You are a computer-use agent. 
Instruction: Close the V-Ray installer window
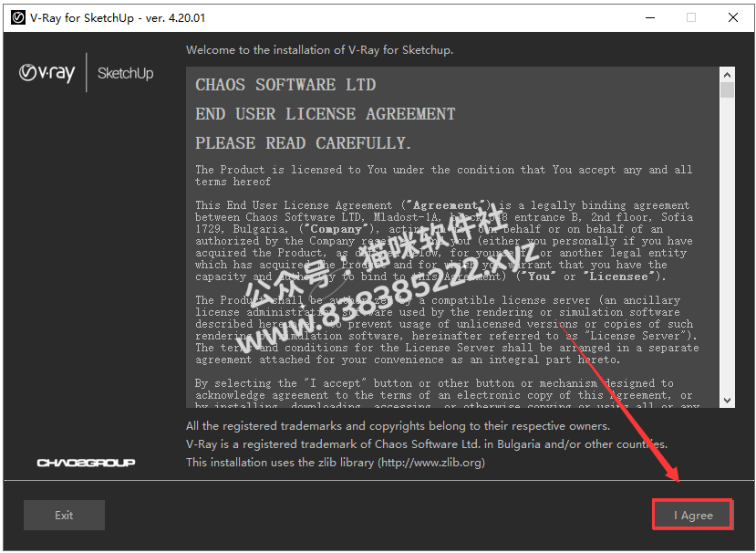tap(733, 18)
